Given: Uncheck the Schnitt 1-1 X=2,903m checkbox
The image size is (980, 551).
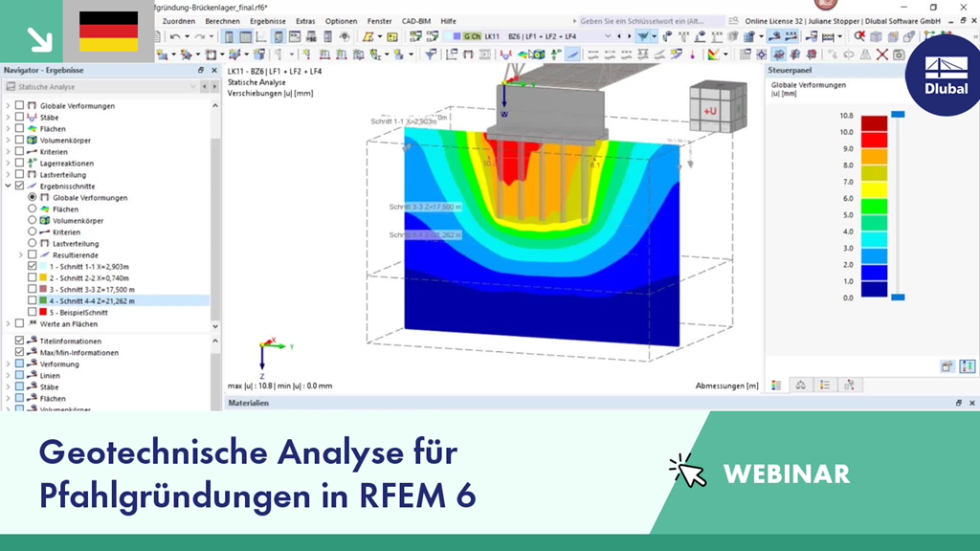Looking at the screenshot, I should coord(32,266).
